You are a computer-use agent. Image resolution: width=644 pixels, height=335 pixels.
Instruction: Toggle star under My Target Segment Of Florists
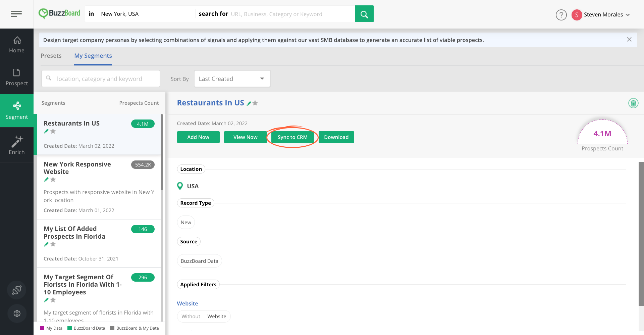[53, 300]
